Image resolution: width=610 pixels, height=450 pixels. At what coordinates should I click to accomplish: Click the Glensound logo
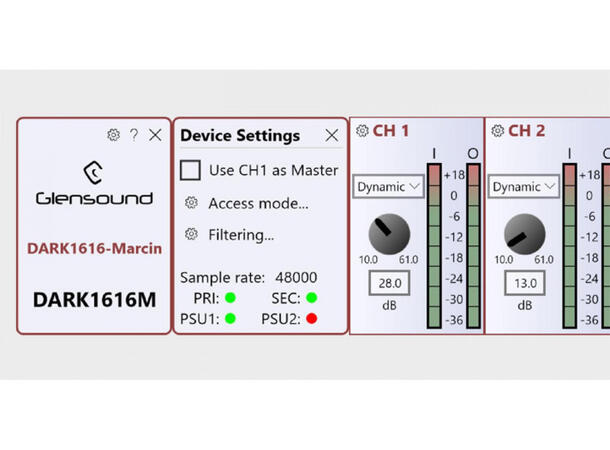coord(94,183)
